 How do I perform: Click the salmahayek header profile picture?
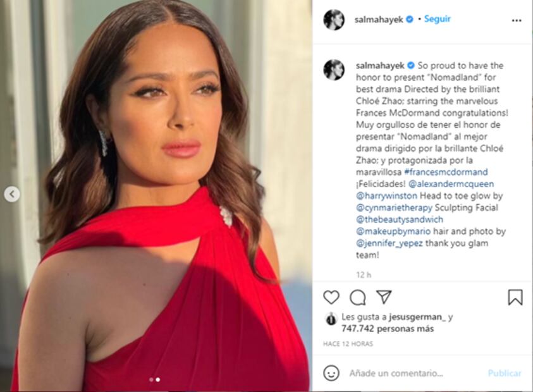tap(334, 20)
